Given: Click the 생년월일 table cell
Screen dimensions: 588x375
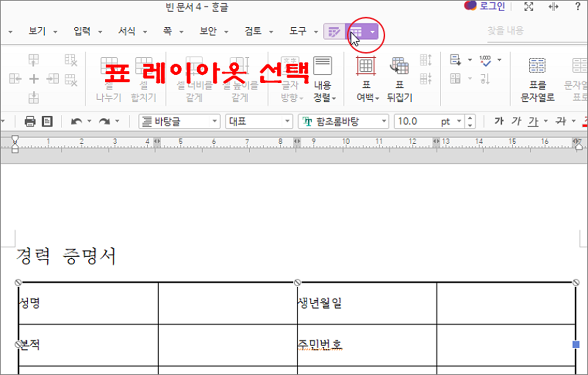Looking at the screenshot, I should coord(367,303).
